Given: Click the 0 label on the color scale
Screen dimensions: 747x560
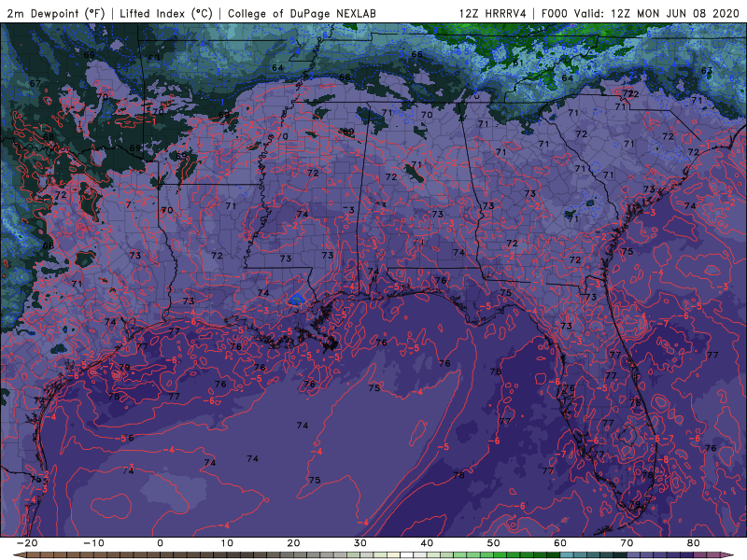Looking at the screenshot, I should 160,543.
